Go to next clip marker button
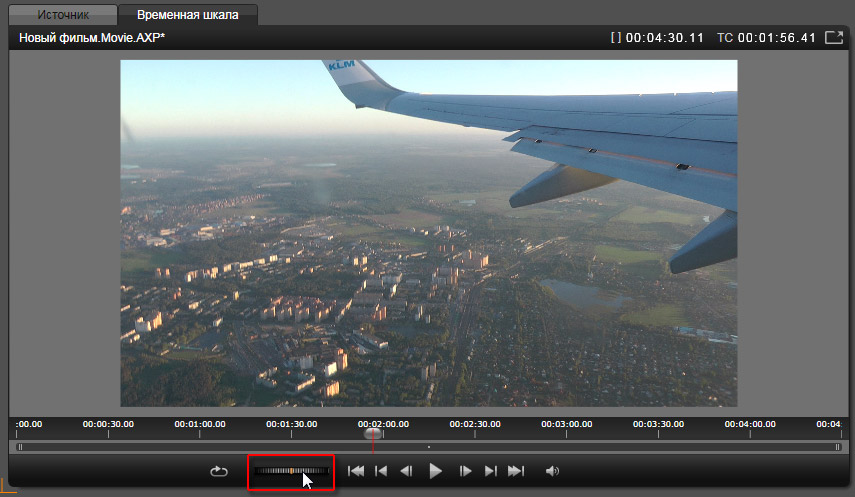This screenshot has width=855, height=497. point(491,471)
